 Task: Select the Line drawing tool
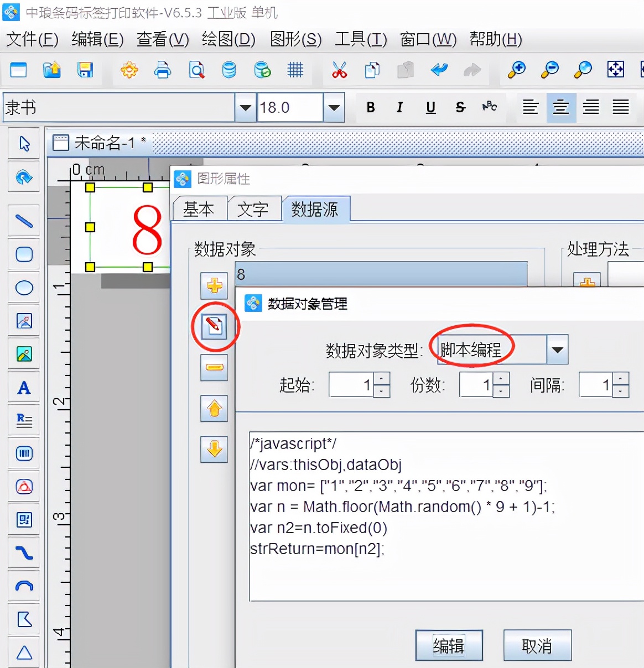pos(23,220)
